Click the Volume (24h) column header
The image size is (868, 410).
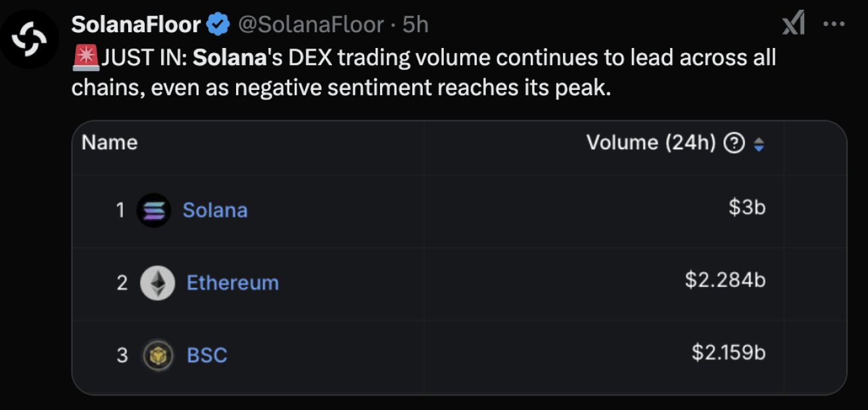(651, 143)
